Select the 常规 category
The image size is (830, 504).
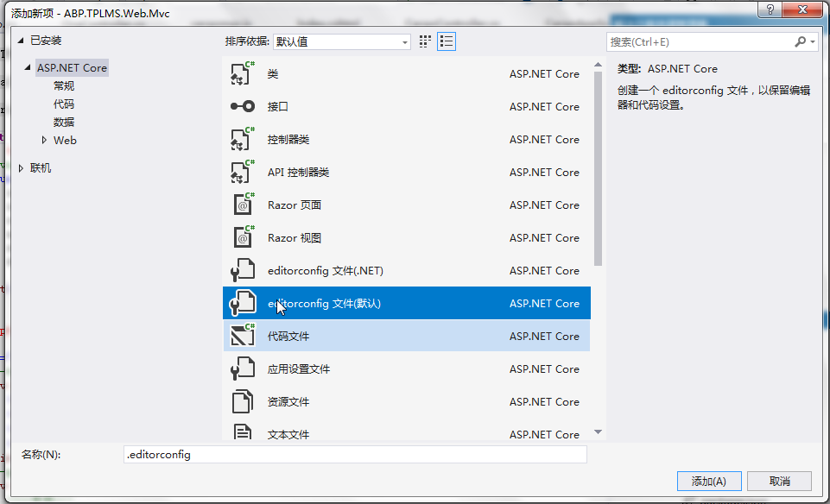[x=64, y=85]
